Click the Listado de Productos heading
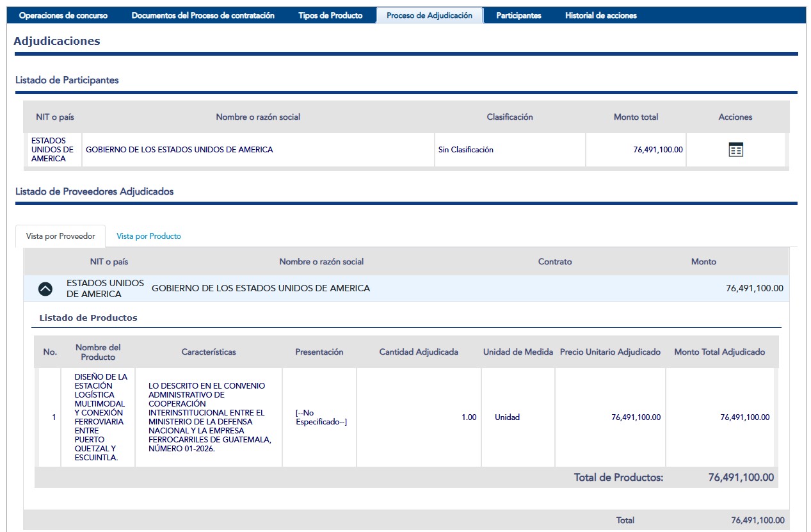811x532 pixels. (x=88, y=318)
